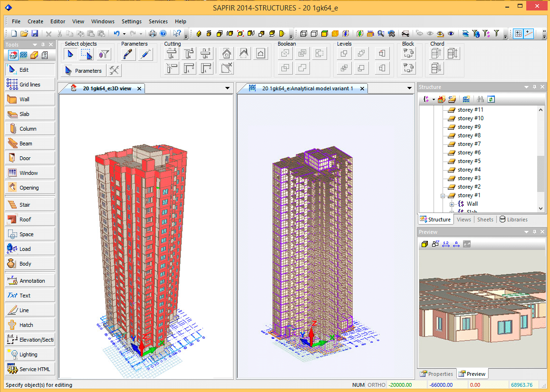The image size is (550, 392).
Task: Switch to the Properties tab
Action: pyautogui.click(x=436, y=374)
